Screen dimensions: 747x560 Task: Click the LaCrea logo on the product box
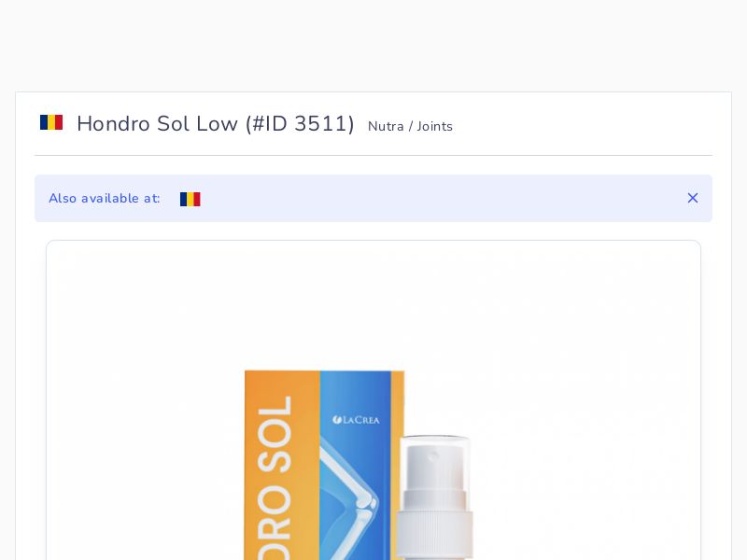[357, 419]
